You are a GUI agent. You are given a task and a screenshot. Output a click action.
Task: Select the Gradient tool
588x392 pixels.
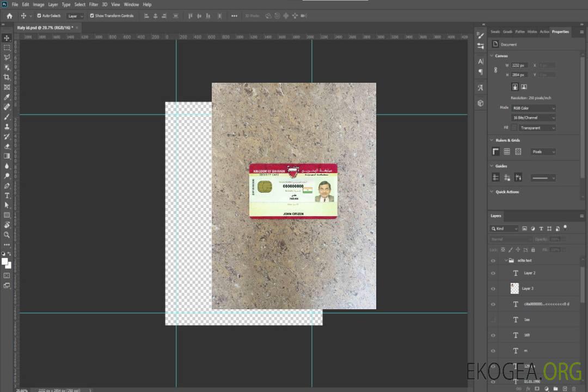tap(7, 156)
